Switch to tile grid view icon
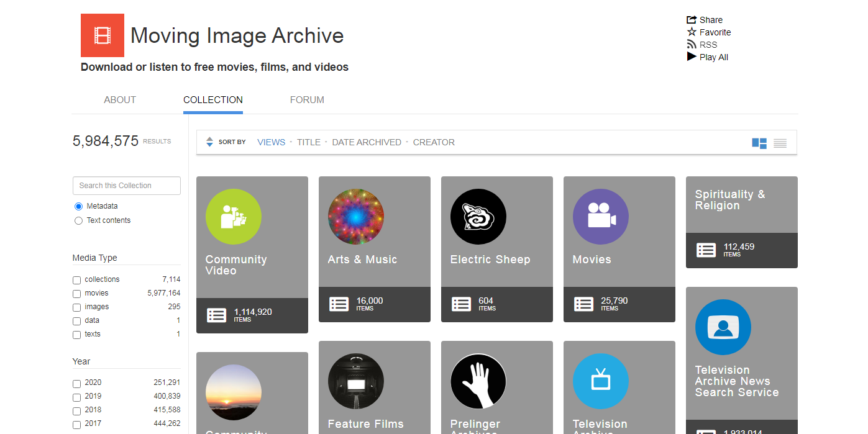868x434 pixels. point(759,143)
